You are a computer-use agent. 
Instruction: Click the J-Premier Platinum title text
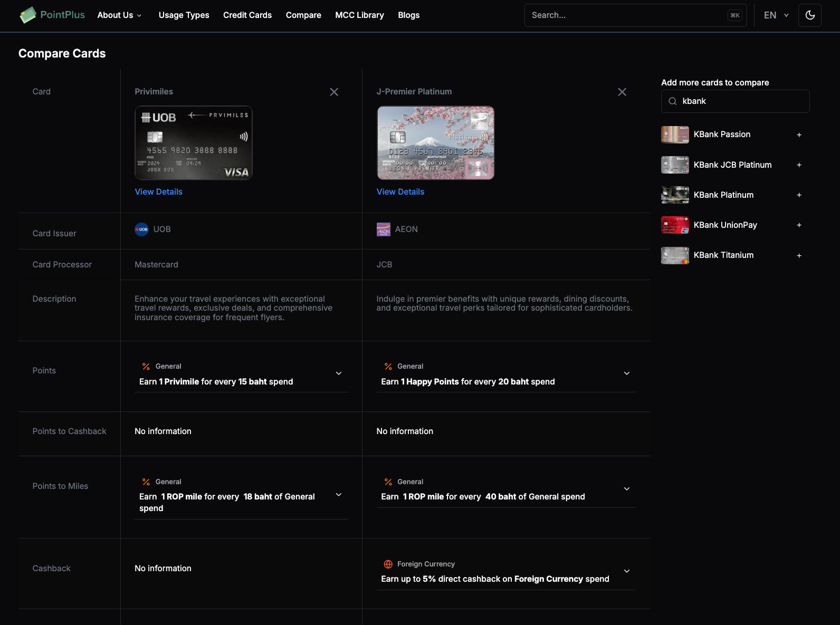[x=414, y=92]
